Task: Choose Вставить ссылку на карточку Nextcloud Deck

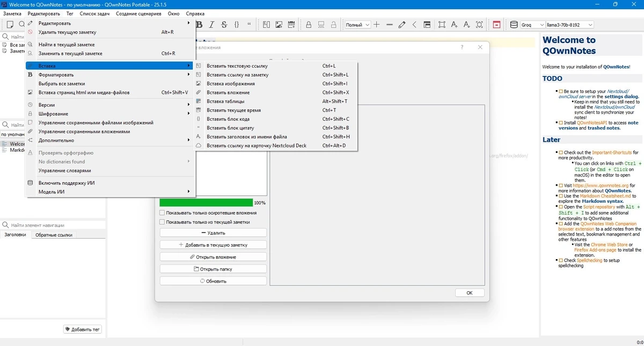Action: tap(275, 146)
